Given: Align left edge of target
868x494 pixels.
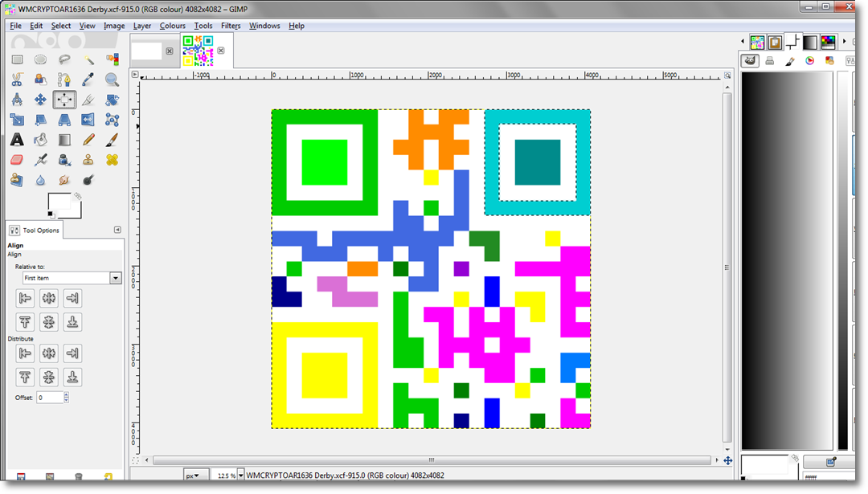Looking at the screenshot, I should [25, 298].
